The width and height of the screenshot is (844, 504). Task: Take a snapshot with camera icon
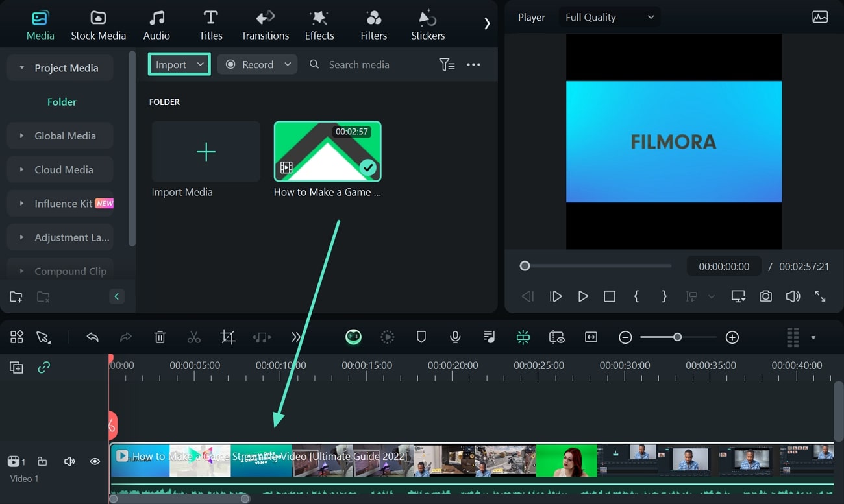pyautogui.click(x=766, y=296)
